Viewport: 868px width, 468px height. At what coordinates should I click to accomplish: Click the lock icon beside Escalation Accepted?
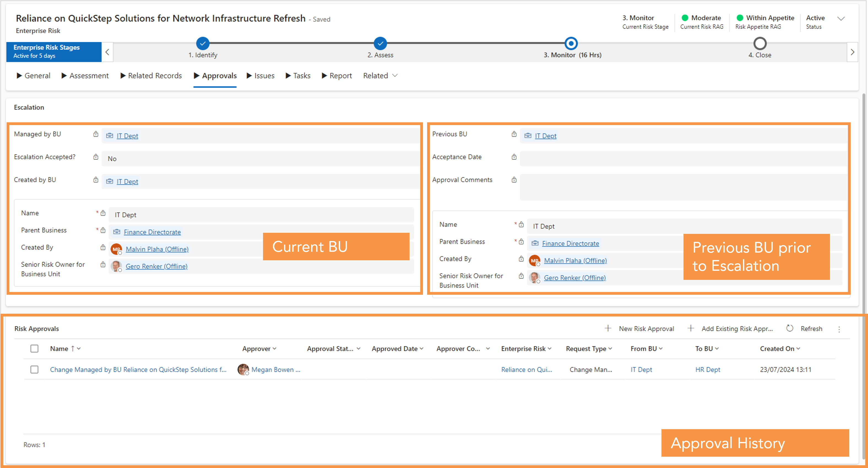point(96,157)
